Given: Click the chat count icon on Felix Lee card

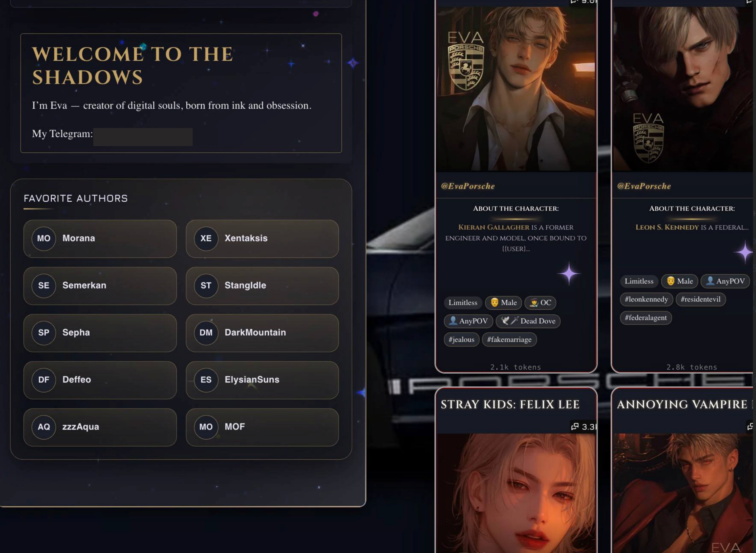Looking at the screenshot, I should point(575,427).
